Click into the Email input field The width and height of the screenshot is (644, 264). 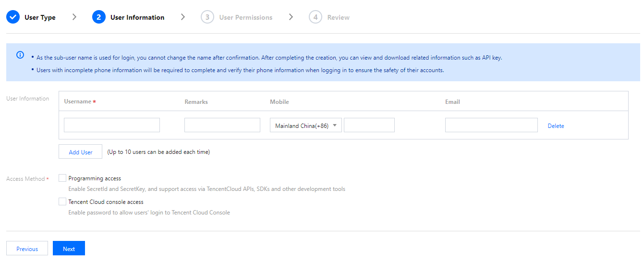click(x=491, y=126)
